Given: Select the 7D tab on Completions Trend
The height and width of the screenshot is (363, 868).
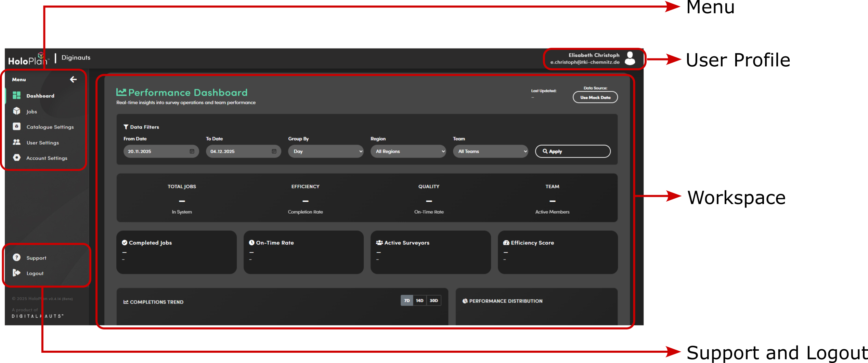Looking at the screenshot, I should point(406,300).
